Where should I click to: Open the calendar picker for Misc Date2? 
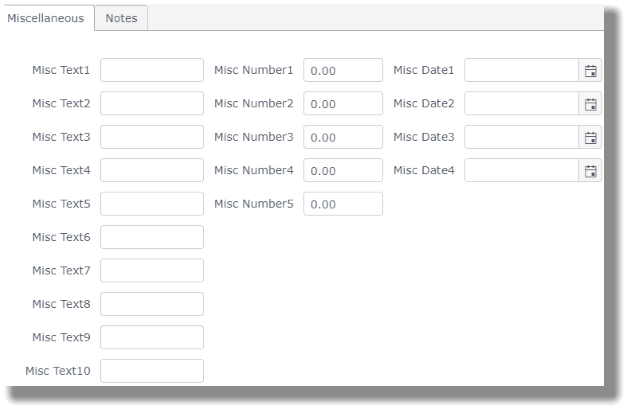tap(590, 104)
